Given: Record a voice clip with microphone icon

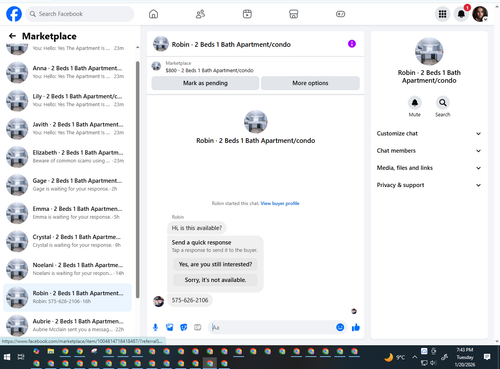Looking at the screenshot, I should pyautogui.click(x=155, y=327).
